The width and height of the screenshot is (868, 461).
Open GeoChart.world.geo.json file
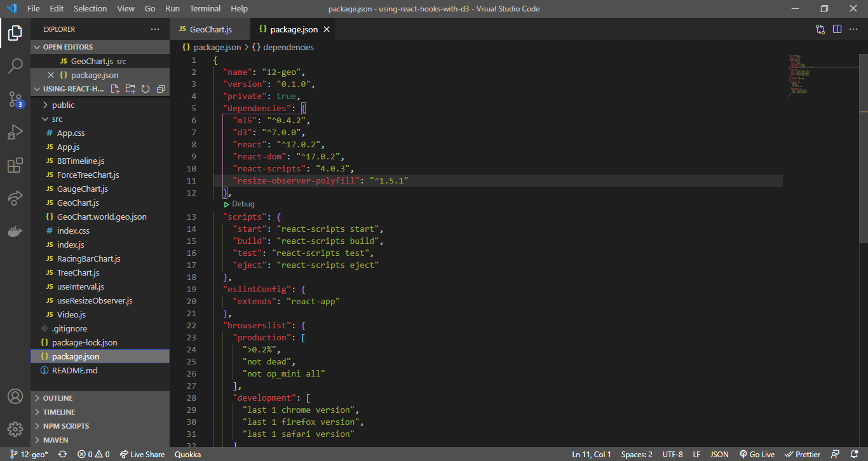pyautogui.click(x=100, y=217)
